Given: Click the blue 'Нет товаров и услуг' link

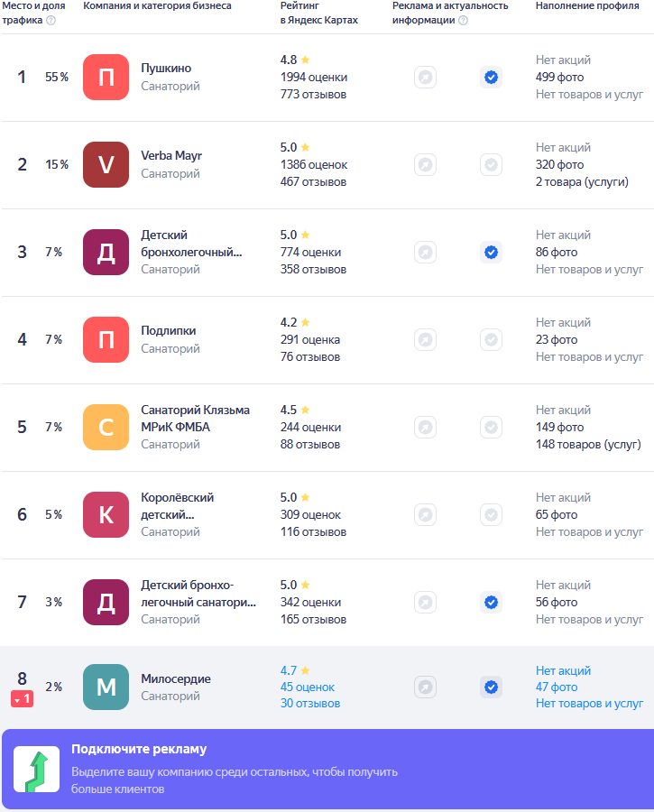Looking at the screenshot, I should pyautogui.click(x=589, y=703).
